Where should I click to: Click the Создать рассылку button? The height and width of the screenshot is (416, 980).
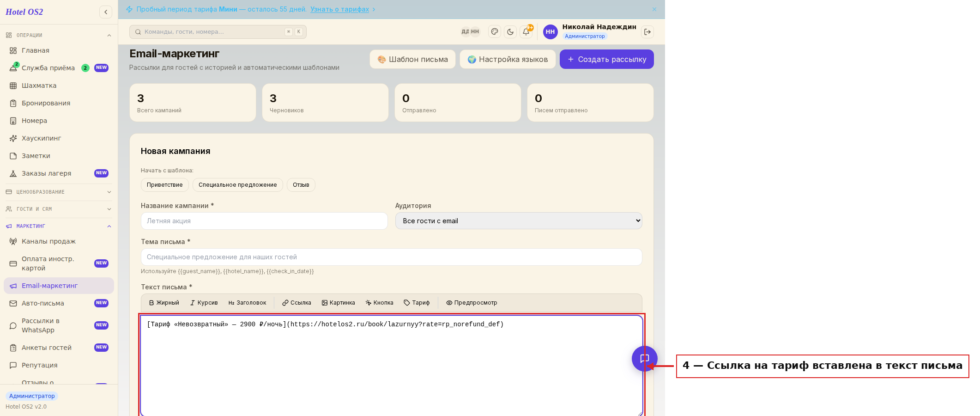click(607, 59)
